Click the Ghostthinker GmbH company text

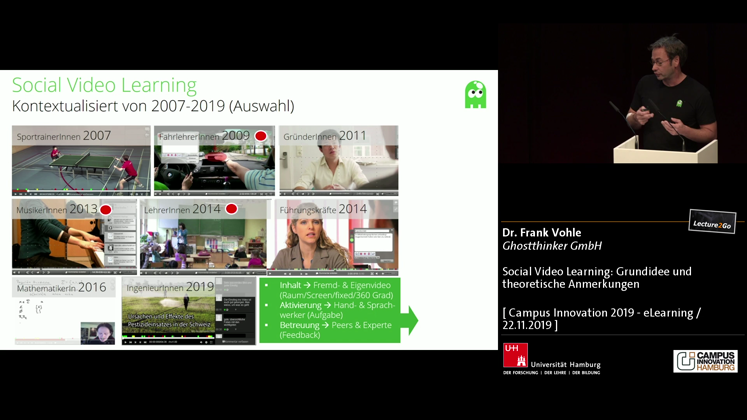(x=551, y=246)
